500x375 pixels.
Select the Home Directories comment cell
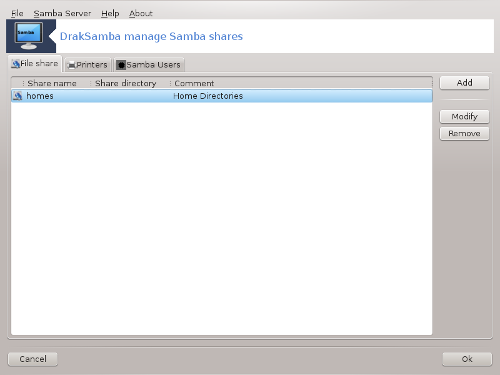(208, 96)
